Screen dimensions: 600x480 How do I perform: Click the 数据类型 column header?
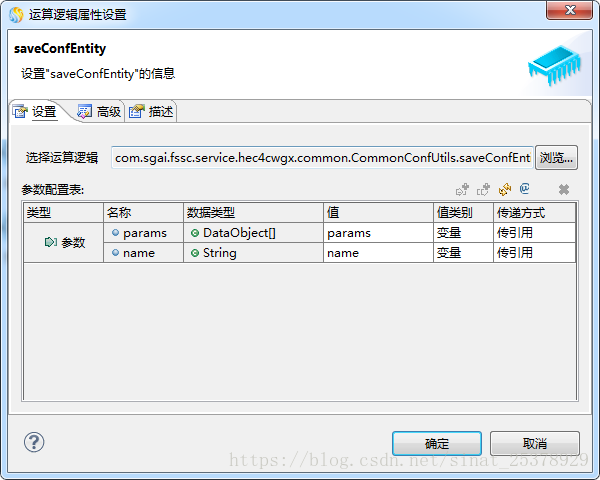pyautogui.click(x=253, y=212)
